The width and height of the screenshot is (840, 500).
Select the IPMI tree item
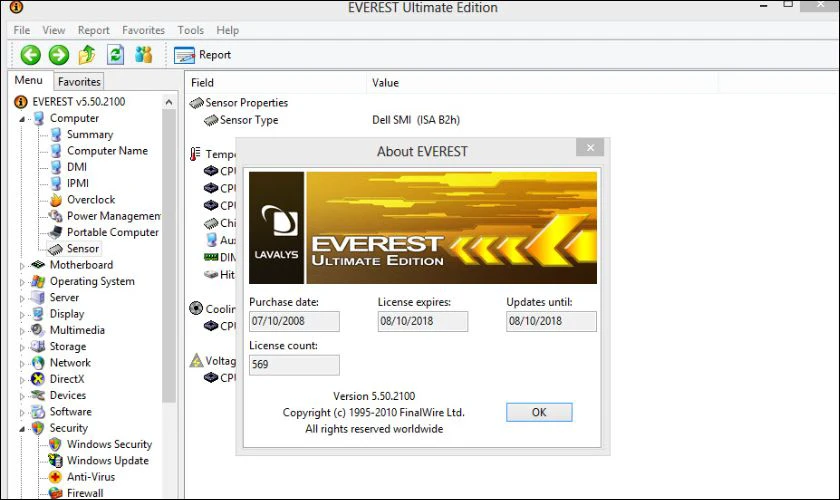pyautogui.click(x=78, y=183)
